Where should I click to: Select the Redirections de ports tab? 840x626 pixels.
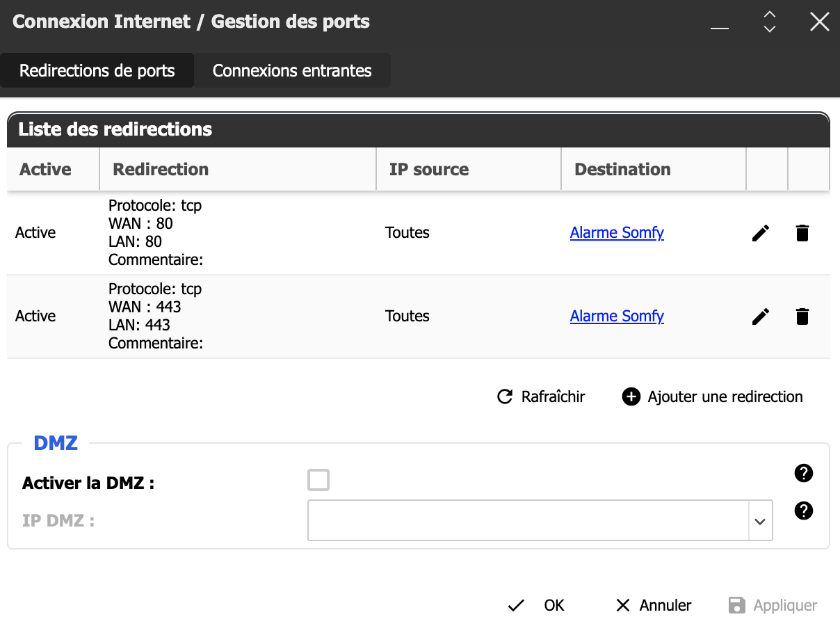(97, 71)
